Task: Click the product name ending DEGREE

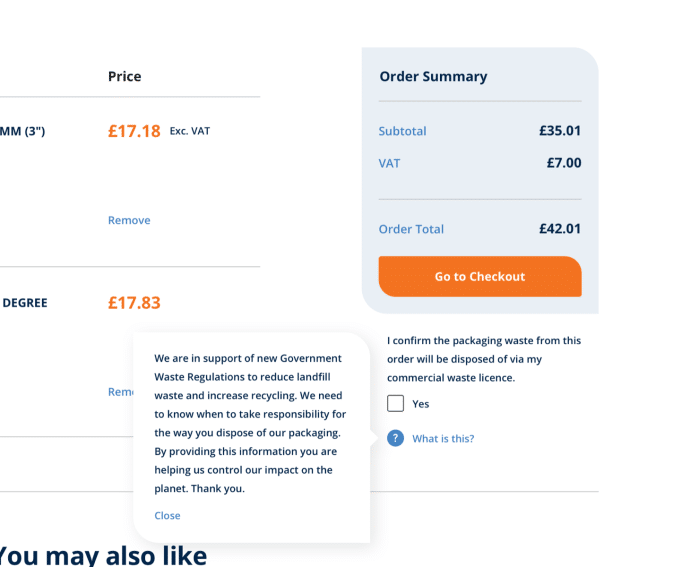Action: click(25, 303)
